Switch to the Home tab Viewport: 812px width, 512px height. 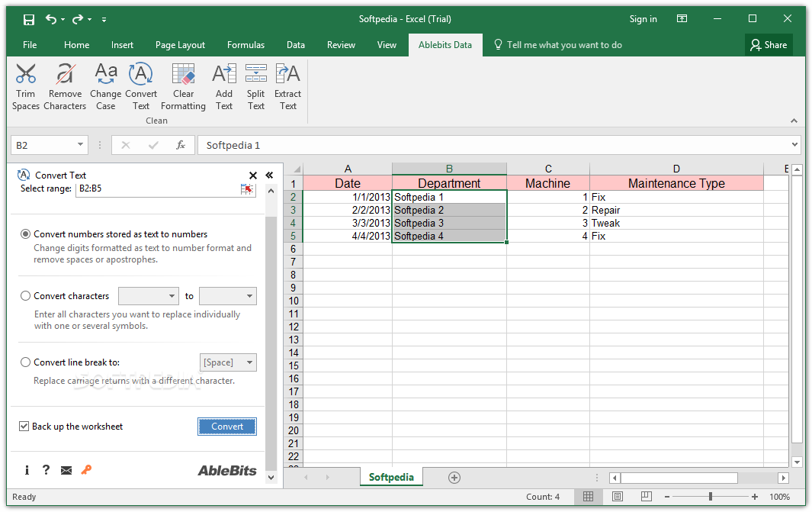77,45
